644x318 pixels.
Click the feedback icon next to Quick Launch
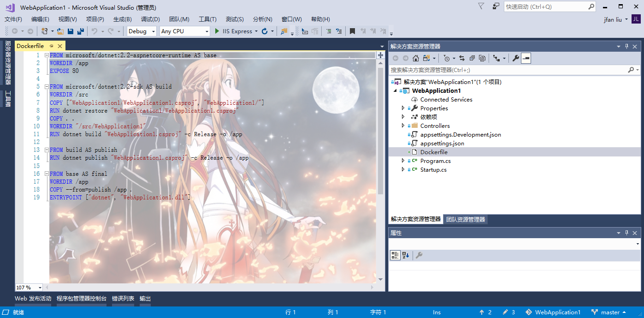tap(496, 6)
